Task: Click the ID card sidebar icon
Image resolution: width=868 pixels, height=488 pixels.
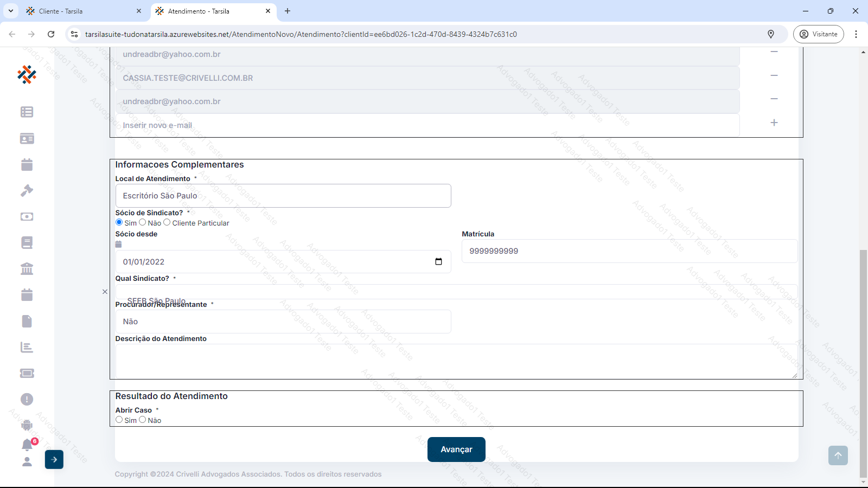Action: pos(27,139)
